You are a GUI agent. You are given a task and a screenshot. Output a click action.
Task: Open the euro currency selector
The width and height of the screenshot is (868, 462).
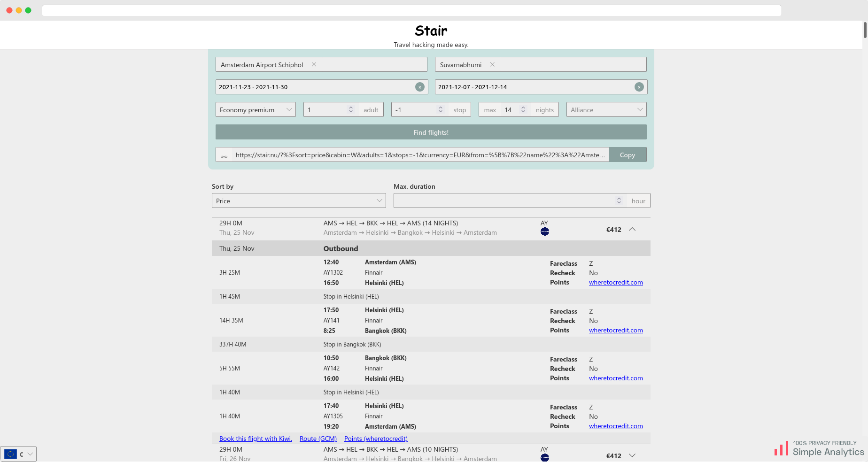18,454
